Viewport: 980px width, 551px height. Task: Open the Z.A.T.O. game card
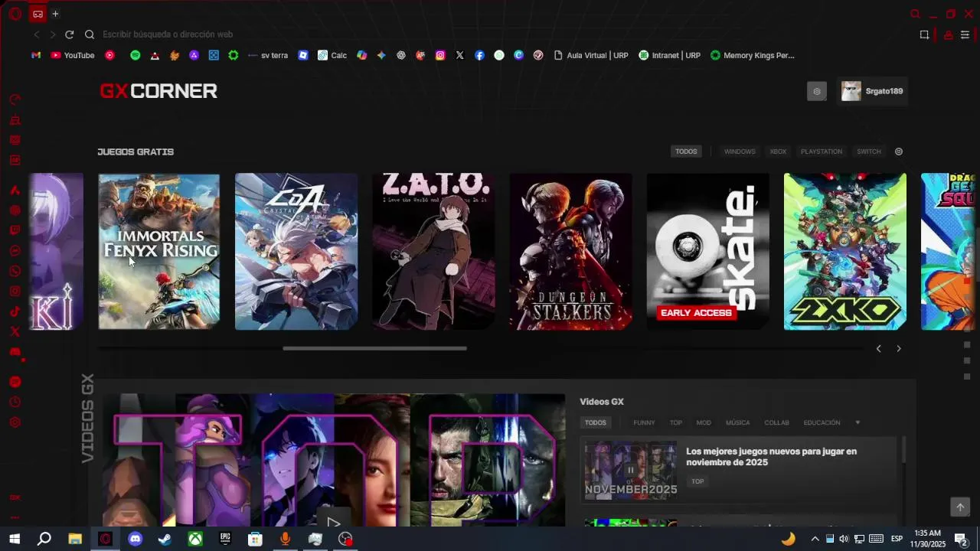pyautogui.click(x=433, y=252)
